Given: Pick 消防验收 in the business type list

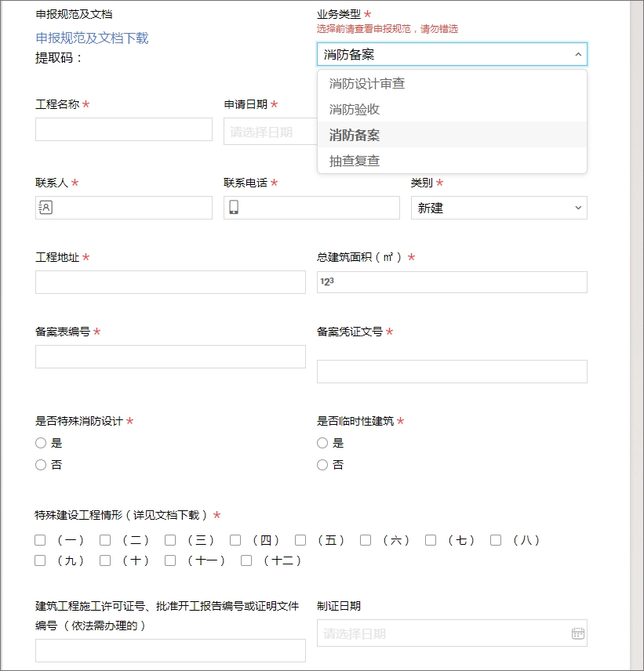Looking at the screenshot, I should point(355,110).
